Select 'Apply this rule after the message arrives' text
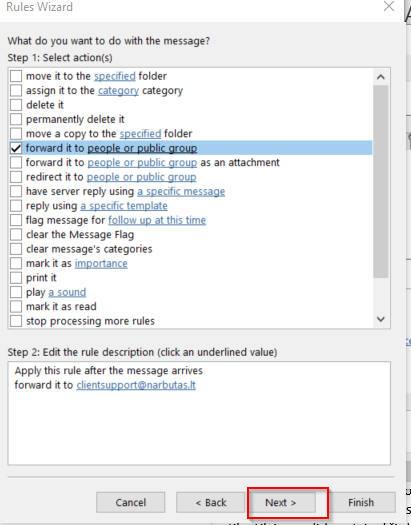Viewport: 411px width, 525px height. 109,371
